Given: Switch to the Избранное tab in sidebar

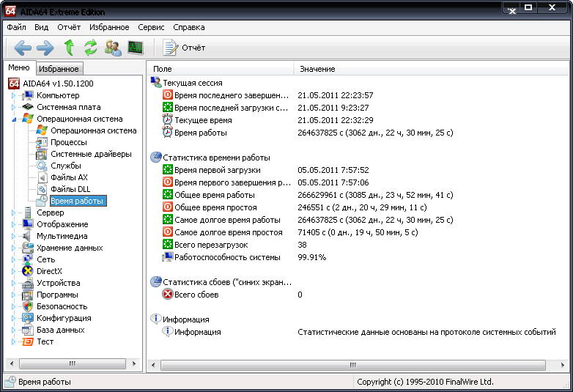Looking at the screenshot, I should [59, 69].
